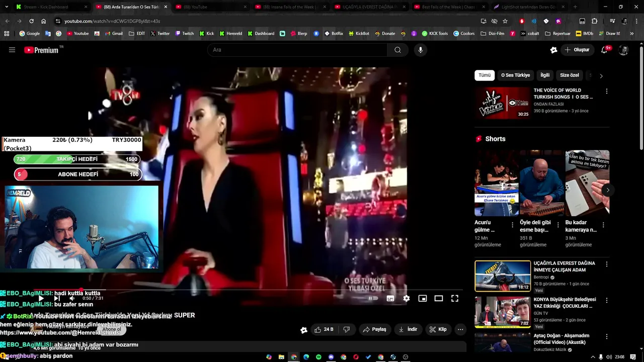Click the Paylaş share button
The image size is (644, 362).
pos(375,329)
